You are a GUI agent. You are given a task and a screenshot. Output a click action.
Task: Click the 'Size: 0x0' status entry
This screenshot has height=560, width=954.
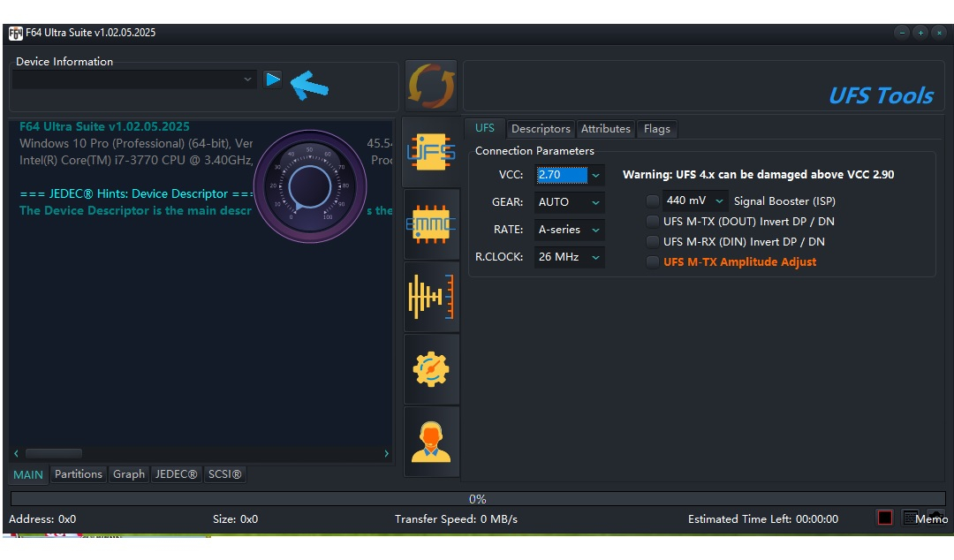coord(236,519)
